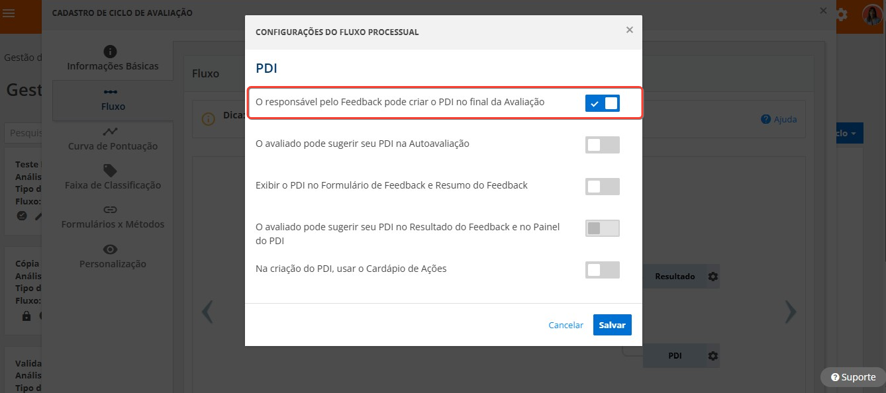Open the hamburger menu icon
Image resolution: width=886 pixels, height=393 pixels.
[8, 13]
